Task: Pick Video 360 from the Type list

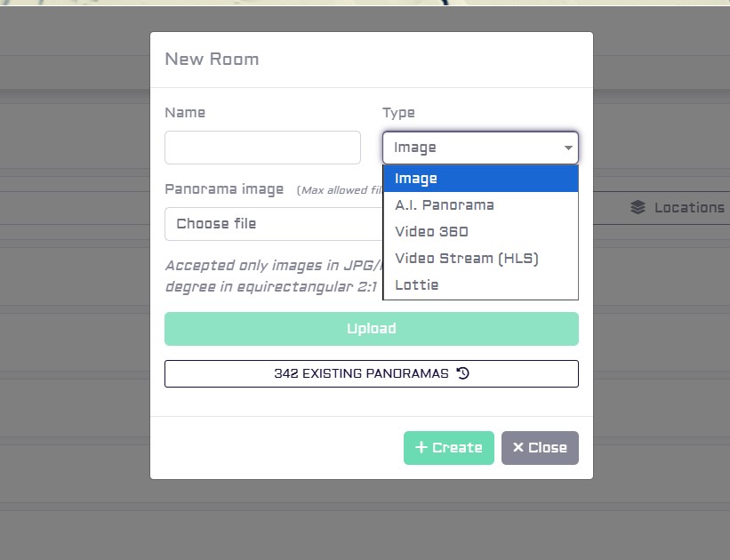Action: point(480,232)
